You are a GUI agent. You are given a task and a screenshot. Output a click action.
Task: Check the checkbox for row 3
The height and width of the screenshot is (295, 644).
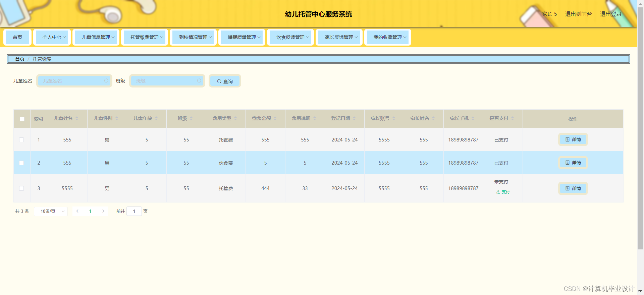click(21, 188)
